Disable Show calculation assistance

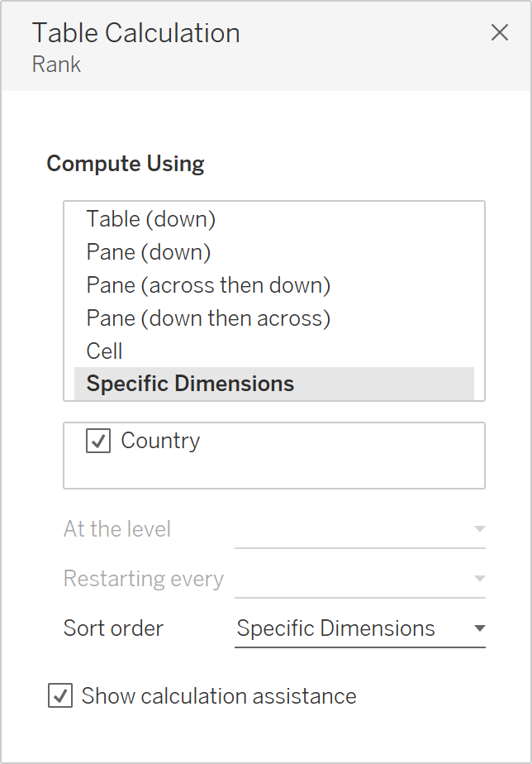coord(59,695)
